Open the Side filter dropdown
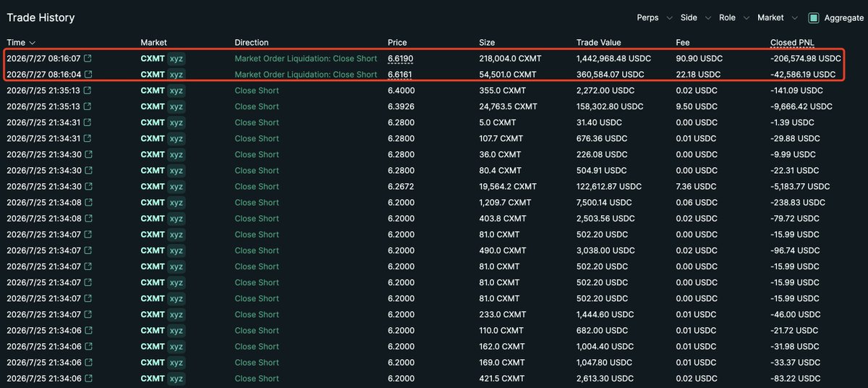The width and height of the screenshot is (868, 388). (x=695, y=18)
